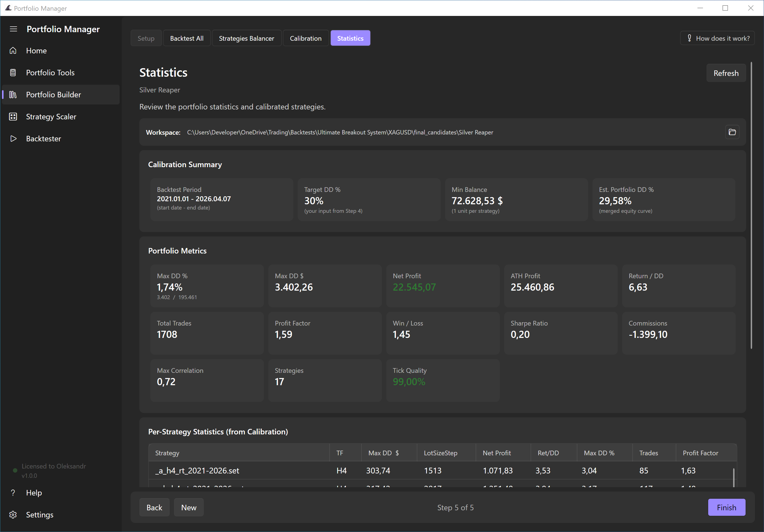The image size is (764, 532).
Task: Sort by the Strategy column header
Action: [239, 453]
